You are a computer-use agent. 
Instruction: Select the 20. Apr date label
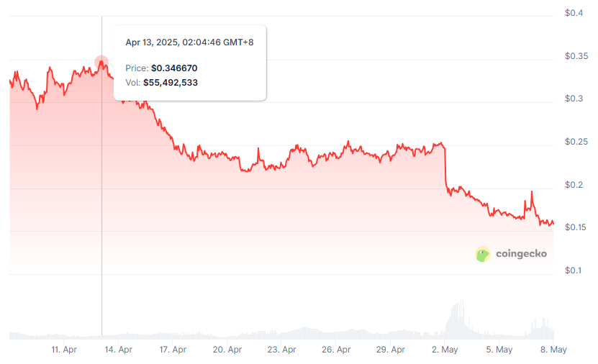227,350
